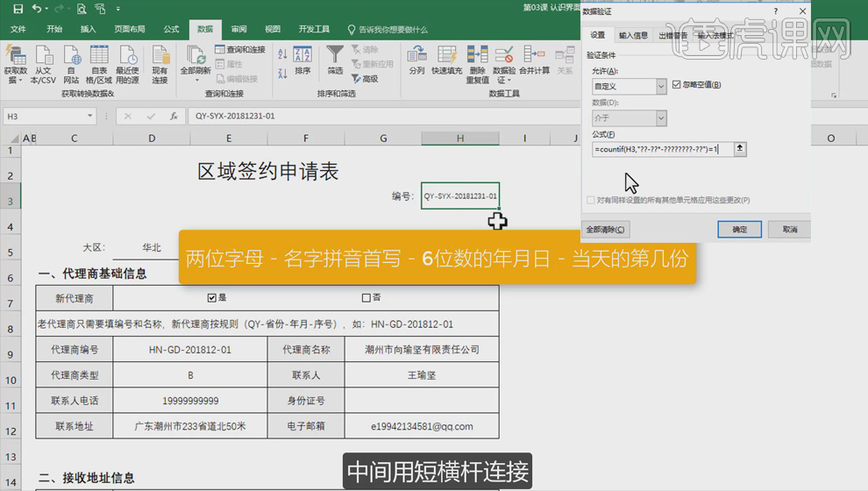The height and width of the screenshot is (491, 868).
Task: Expand the Refresh All dropdown arrow
Action: click(196, 81)
